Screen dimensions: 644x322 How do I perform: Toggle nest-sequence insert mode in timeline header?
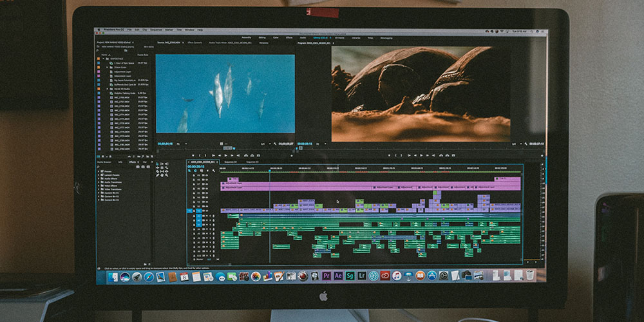(189, 171)
